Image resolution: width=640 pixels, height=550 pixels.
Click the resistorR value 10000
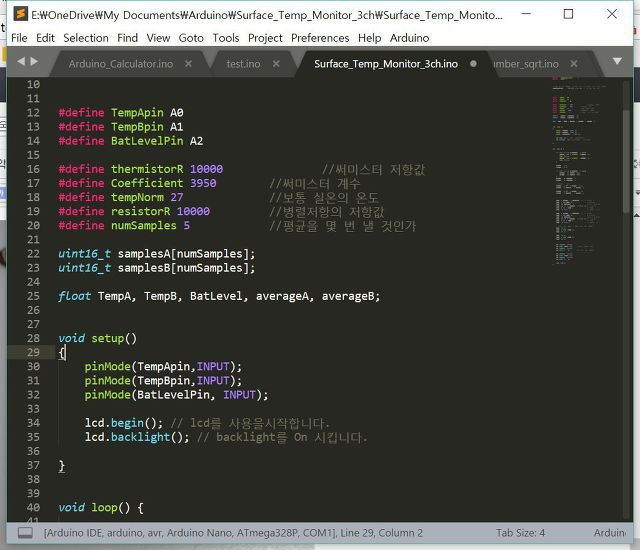[193, 211]
